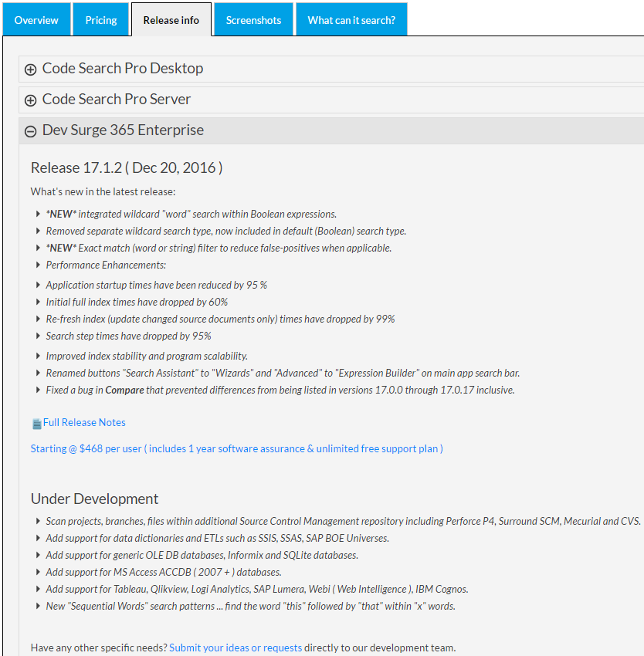This screenshot has width=644, height=656.
Task: Click bullet arrow before Performance Enhancements
Action: tap(38, 265)
